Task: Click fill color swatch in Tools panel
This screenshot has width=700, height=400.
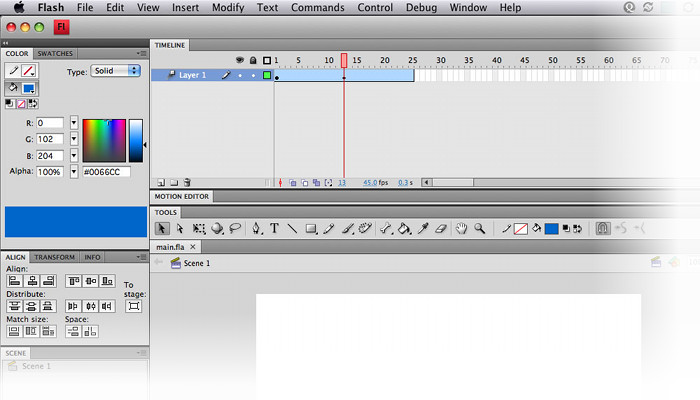Action: [x=551, y=229]
